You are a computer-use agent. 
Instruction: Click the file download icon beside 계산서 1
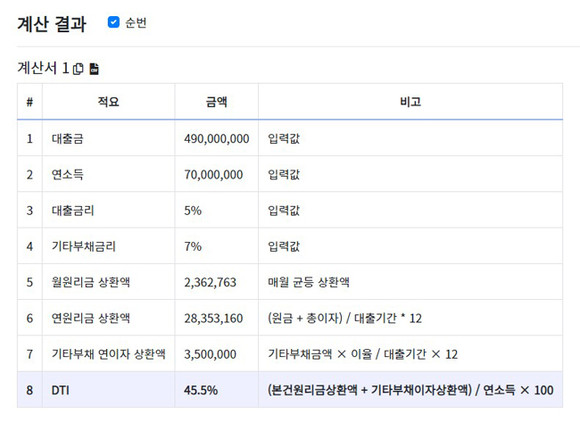[94, 69]
